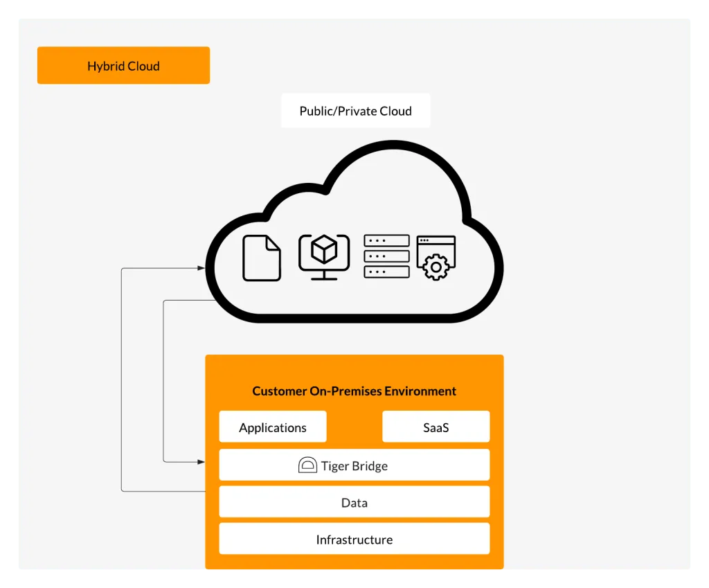Screen dimensions: 709x588
Task: Click the Infrastructure layer bar
Action: pos(354,539)
